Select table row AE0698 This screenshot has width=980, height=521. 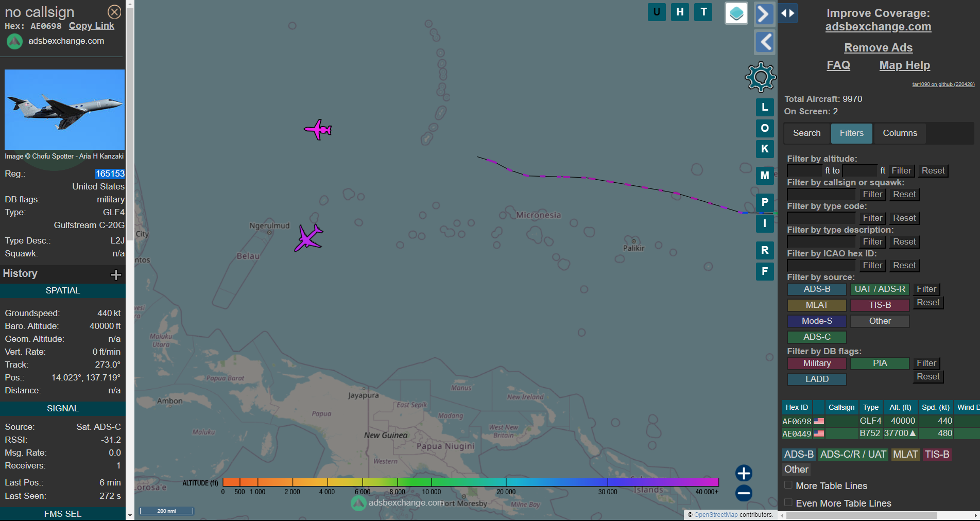coord(881,421)
